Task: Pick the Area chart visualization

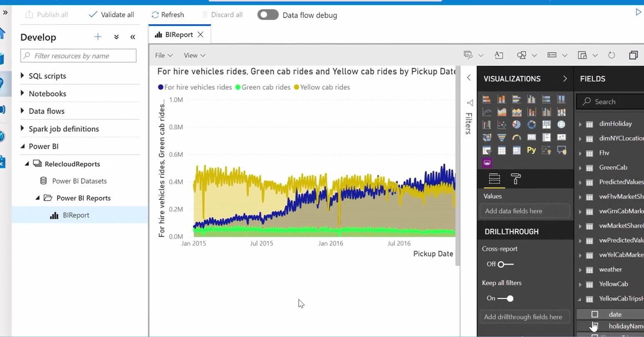Action: coord(502,112)
